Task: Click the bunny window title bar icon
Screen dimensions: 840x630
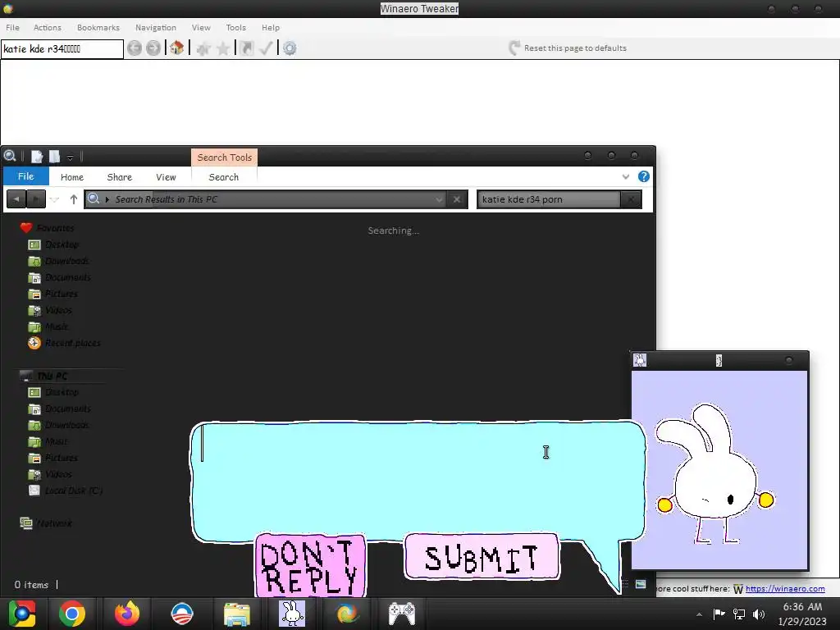Action: (640, 360)
